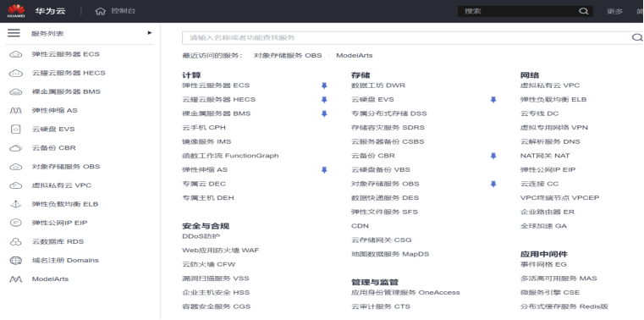
Task: Open 函数工作流 FunctionGraph service
Action: click(x=230, y=156)
